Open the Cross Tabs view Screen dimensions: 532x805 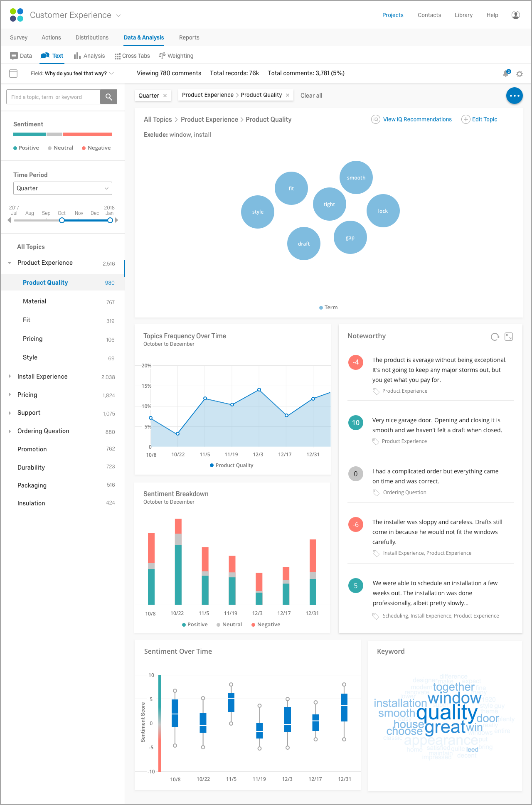tap(132, 56)
